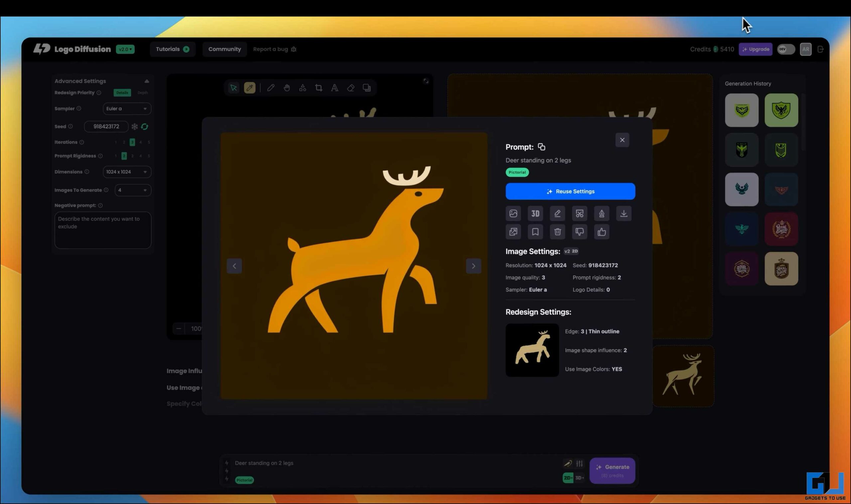
Task: Give the deer logo a thumbs down
Action: (x=579, y=232)
